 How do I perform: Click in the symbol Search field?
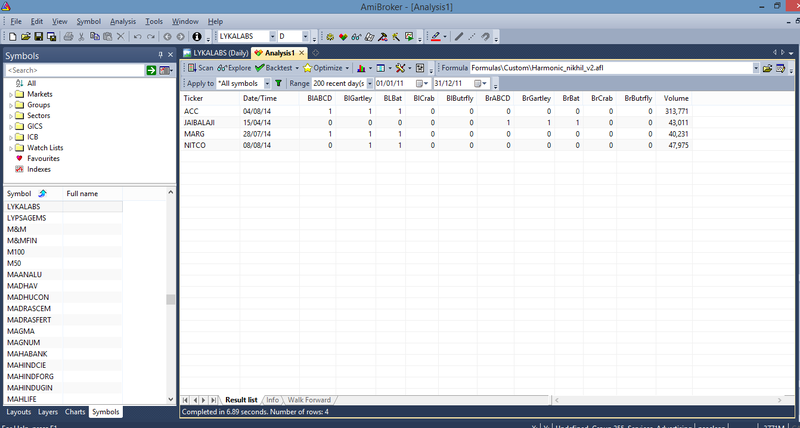(74, 70)
